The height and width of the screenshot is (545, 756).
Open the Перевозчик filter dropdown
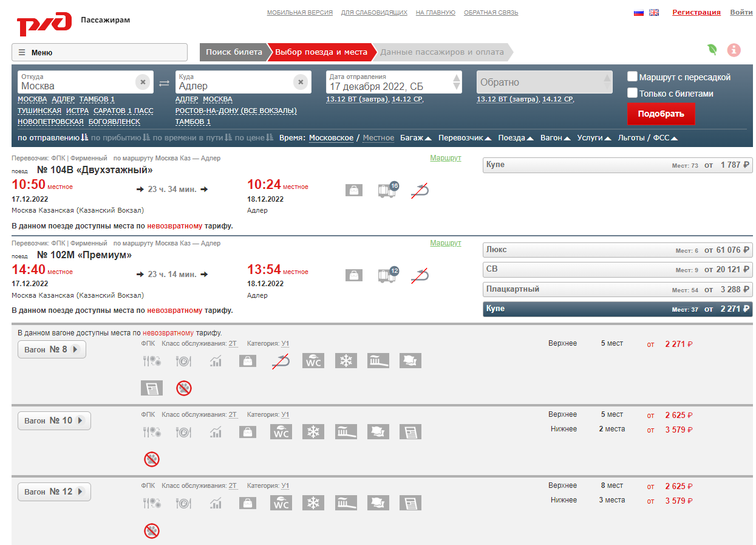tap(465, 138)
